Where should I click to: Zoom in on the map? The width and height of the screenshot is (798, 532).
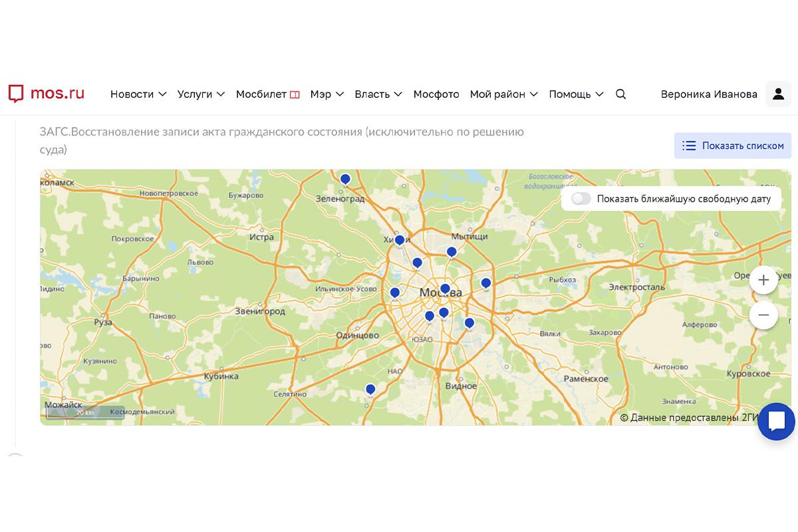coord(763,281)
